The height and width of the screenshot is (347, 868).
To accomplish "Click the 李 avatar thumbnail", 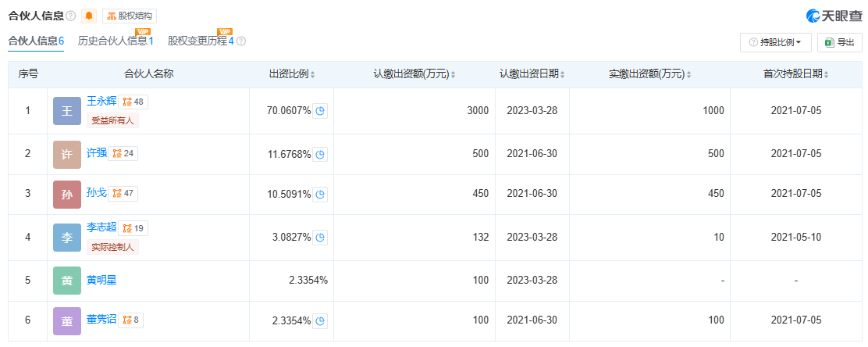I will (67, 238).
